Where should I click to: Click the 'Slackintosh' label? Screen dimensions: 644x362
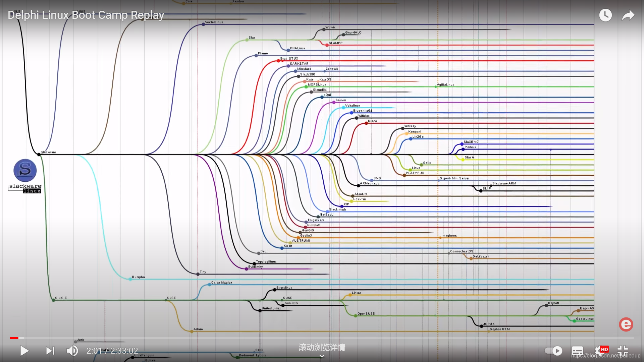pos(337,209)
